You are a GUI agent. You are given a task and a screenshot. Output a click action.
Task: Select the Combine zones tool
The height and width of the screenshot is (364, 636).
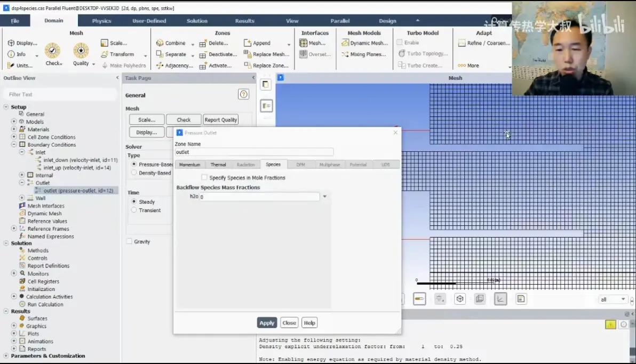tap(160, 43)
